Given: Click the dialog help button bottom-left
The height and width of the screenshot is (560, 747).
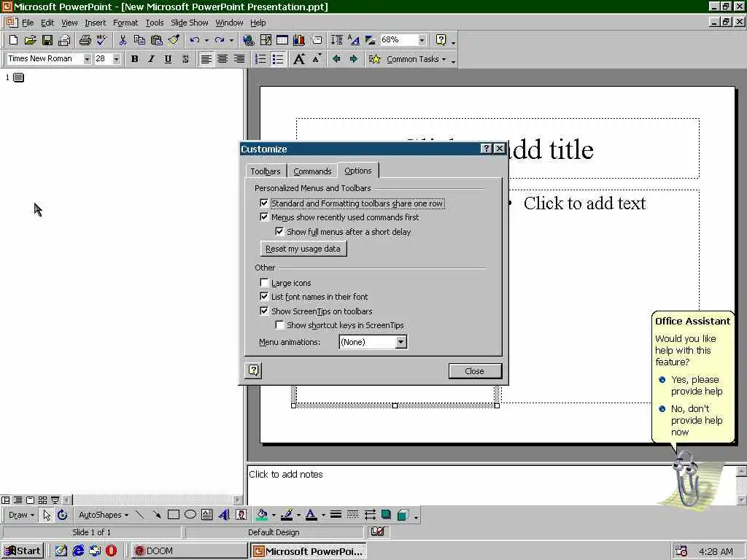Looking at the screenshot, I should point(253,370).
